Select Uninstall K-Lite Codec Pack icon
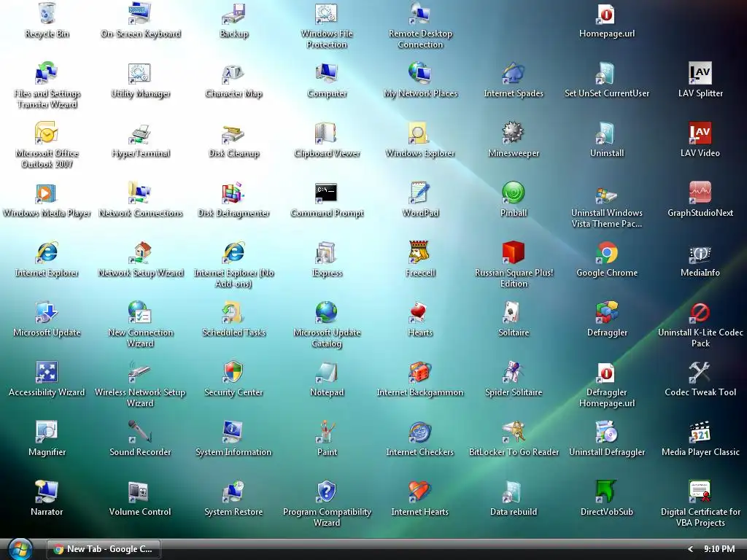This screenshot has height=560, width=747. point(700,312)
